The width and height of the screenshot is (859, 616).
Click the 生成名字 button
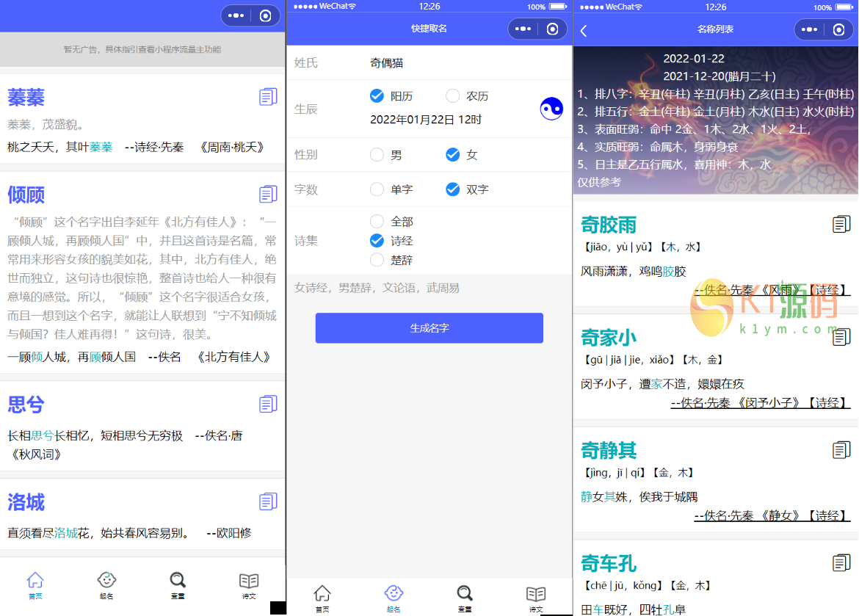[429, 327]
